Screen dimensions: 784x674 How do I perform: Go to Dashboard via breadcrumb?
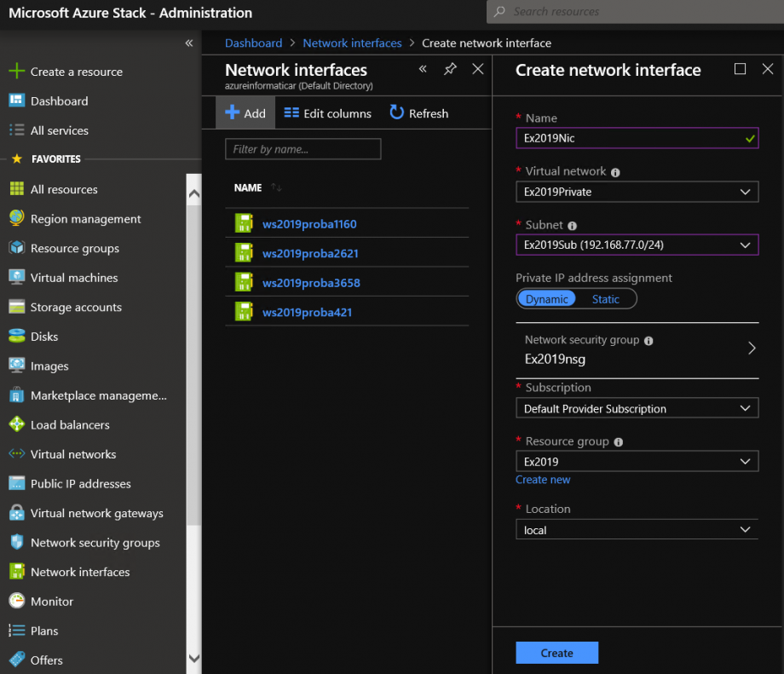(253, 43)
